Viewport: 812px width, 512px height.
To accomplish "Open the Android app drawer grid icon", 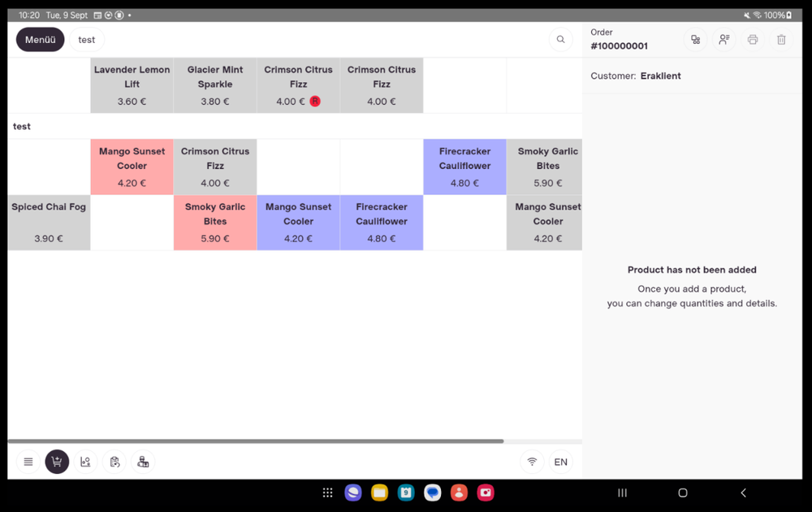I will [x=327, y=492].
